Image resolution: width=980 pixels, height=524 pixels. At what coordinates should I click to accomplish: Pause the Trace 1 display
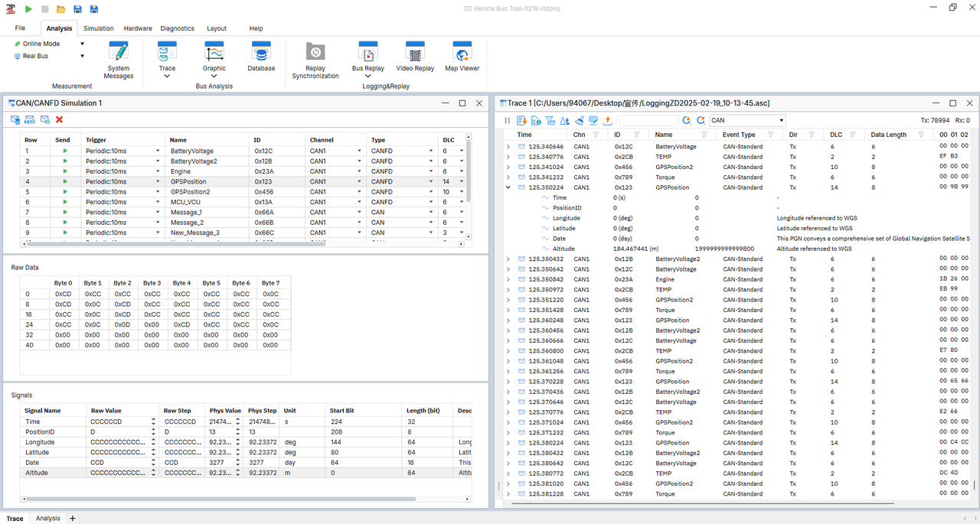507,120
